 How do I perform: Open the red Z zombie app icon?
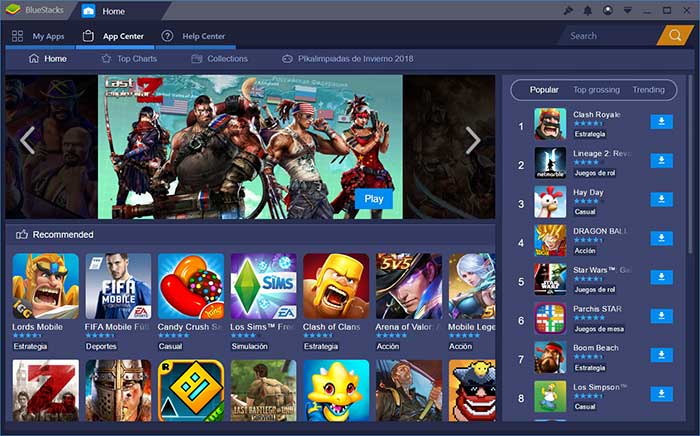(x=46, y=390)
